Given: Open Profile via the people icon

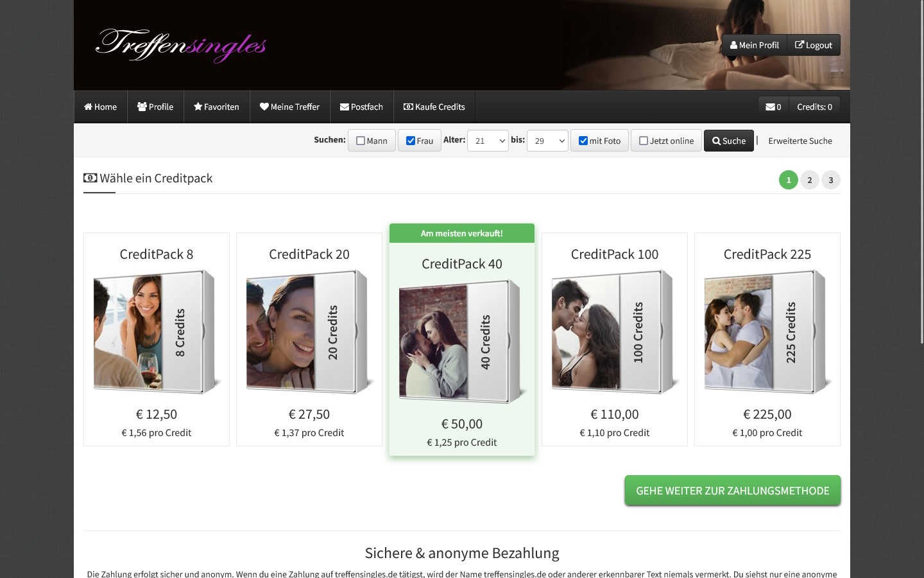Looking at the screenshot, I should [x=142, y=107].
